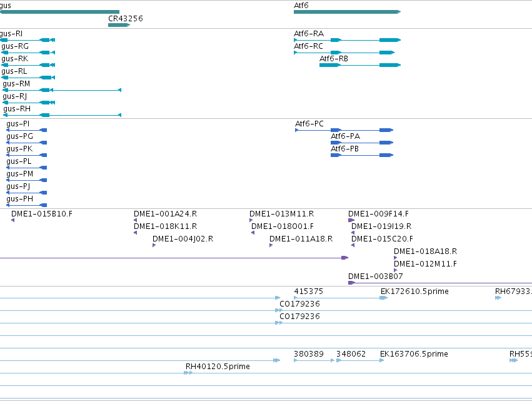Viewport: 532px width, 401px height.
Task: Select protein gus-PG
Action: click(x=26, y=143)
